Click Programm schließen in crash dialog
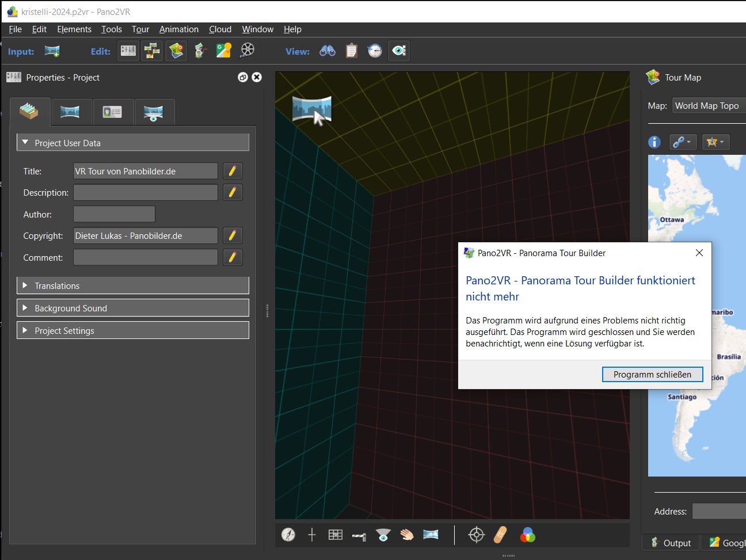The image size is (746, 560). (652, 374)
